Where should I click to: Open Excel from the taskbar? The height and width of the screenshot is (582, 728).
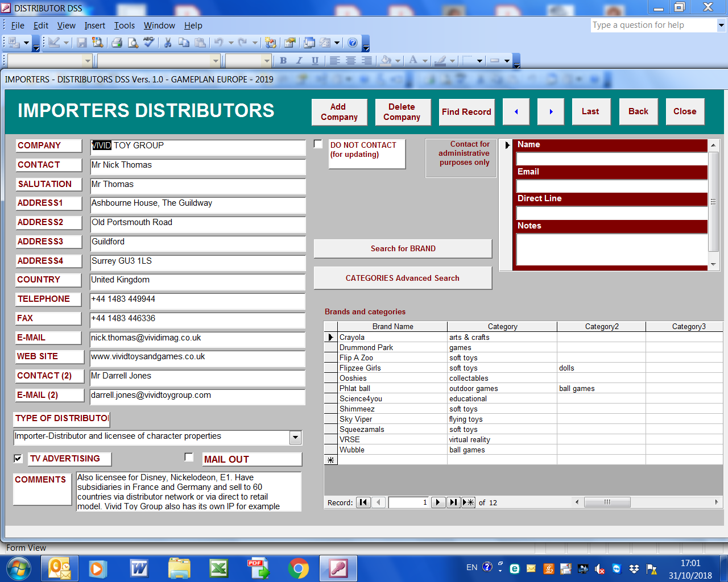coord(218,568)
